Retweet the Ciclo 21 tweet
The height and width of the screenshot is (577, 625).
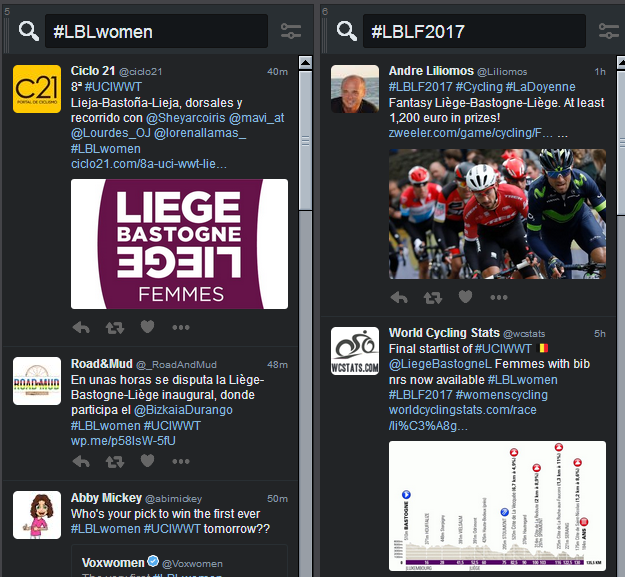click(x=115, y=328)
